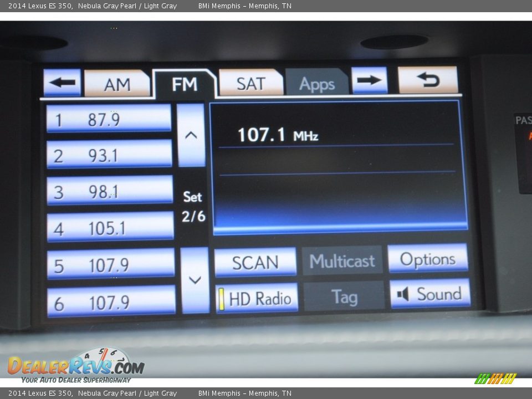The width and height of the screenshot is (532, 399).
Task: Open the Apps tab
Action: click(x=317, y=84)
